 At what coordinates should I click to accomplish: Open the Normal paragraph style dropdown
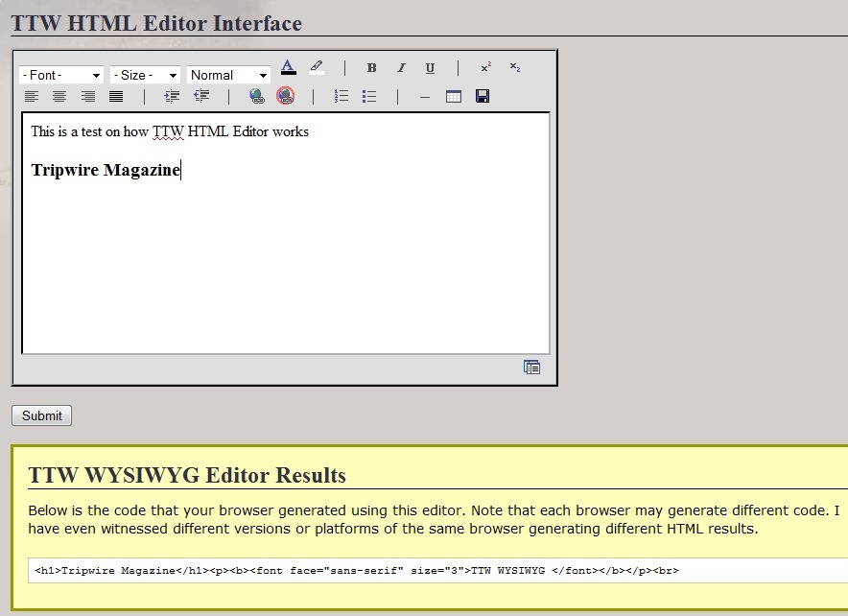coord(228,75)
